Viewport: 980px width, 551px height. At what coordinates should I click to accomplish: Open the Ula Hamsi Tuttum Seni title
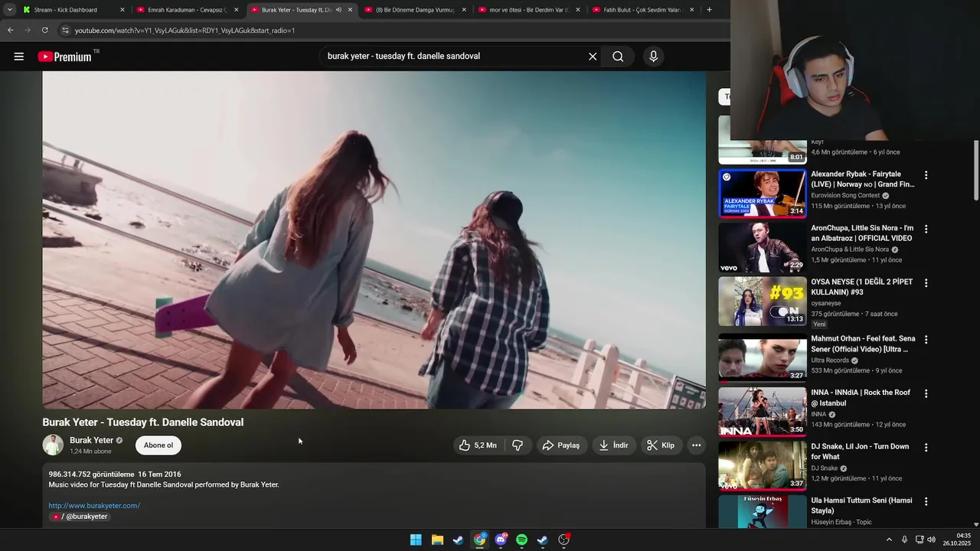coord(861,506)
